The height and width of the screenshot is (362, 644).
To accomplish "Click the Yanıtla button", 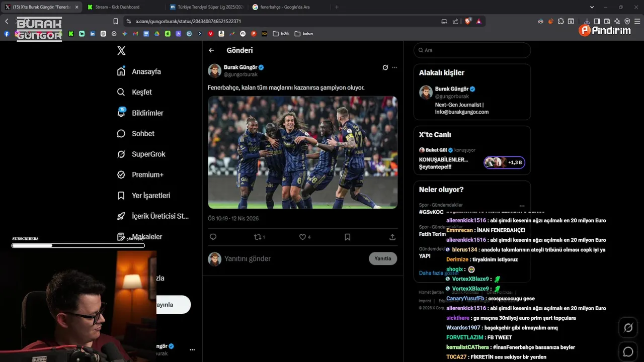I will [x=383, y=258].
